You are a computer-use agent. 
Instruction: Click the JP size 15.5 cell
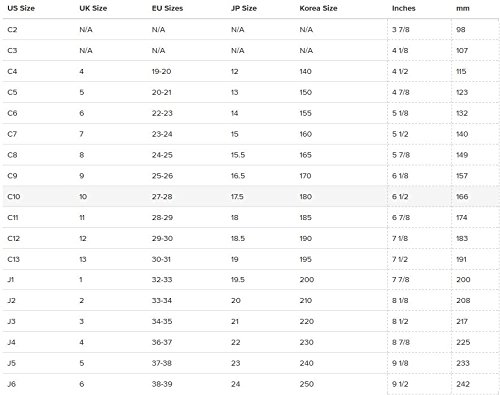[238, 155]
